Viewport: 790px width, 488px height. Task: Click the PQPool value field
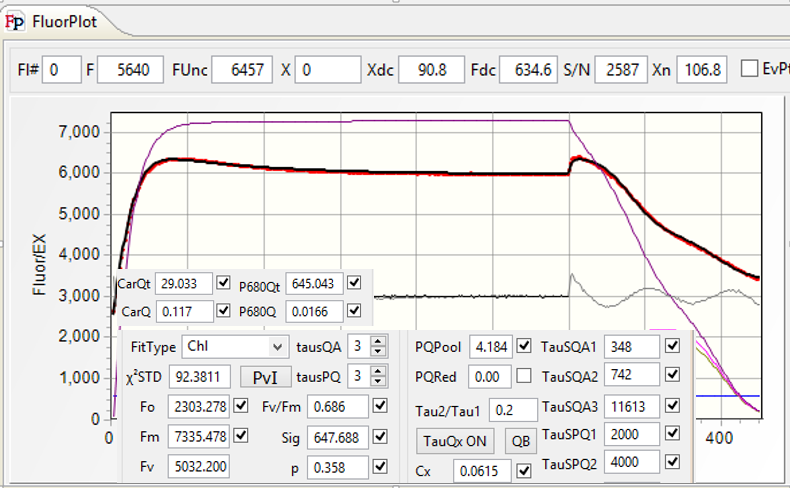[489, 347]
